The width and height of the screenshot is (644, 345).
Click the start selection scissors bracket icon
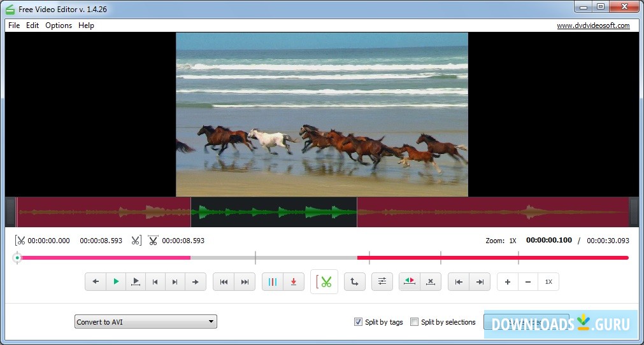coord(20,241)
